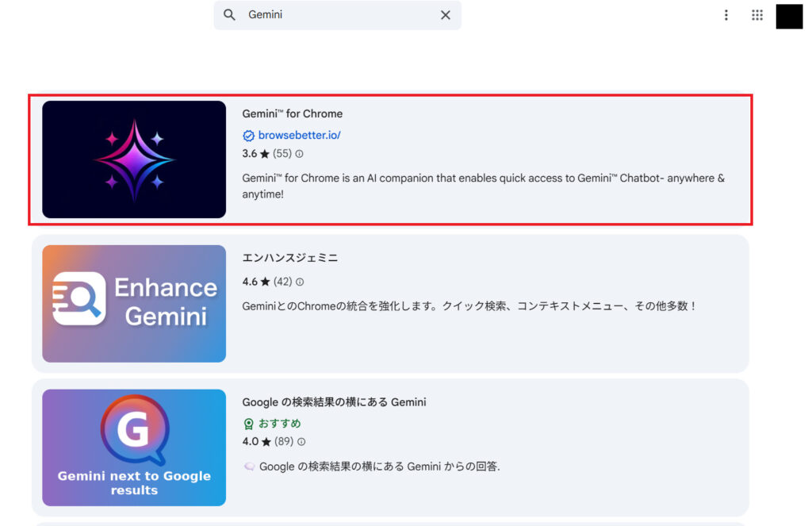Viewport: 812px width, 526px height.
Task: Show rating info for エンハンスジェミニ
Action: [x=300, y=282]
